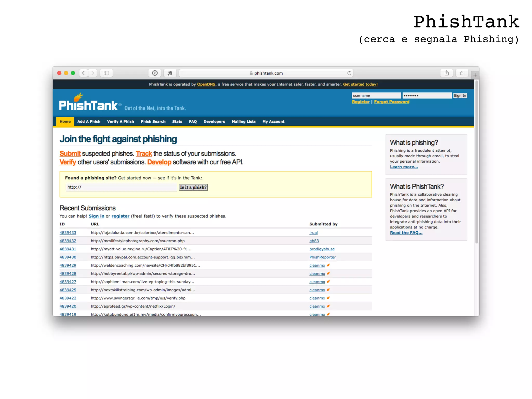Click orange icon beside cleanmx on row 4839428
Screen dimensions: 532x399
328,273
